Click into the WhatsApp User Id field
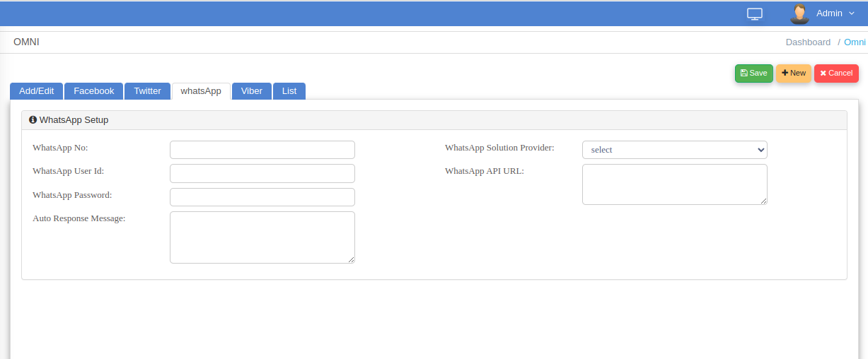This screenshot has height=359, width=868. point(262,174)
